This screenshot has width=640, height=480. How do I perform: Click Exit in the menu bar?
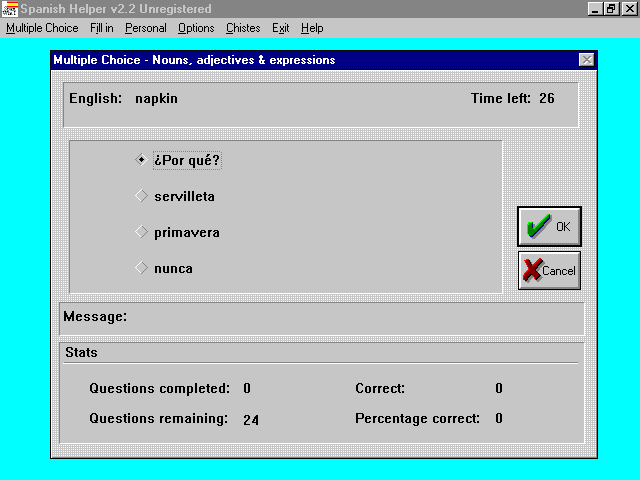pyautogui.click(x=280, y=28)
